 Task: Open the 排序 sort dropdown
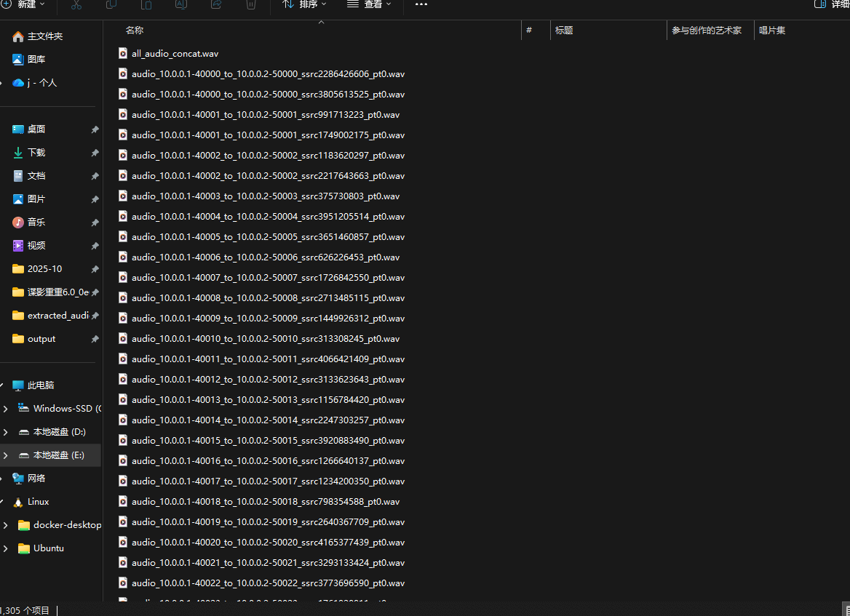(304, 4)
